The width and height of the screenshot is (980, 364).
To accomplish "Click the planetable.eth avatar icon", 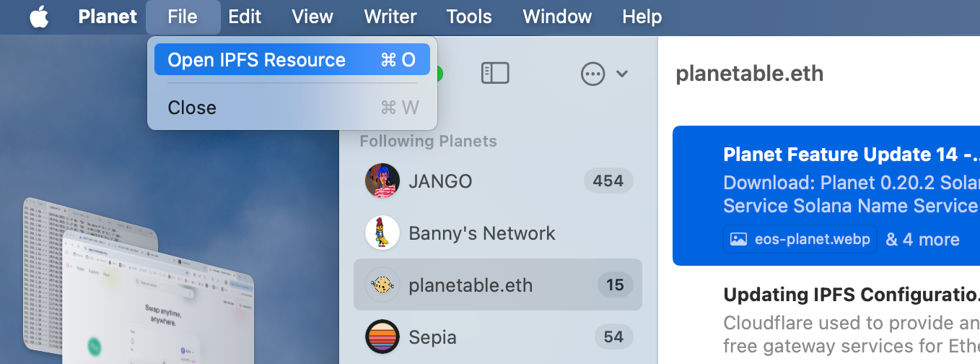I will pos(382,285).
